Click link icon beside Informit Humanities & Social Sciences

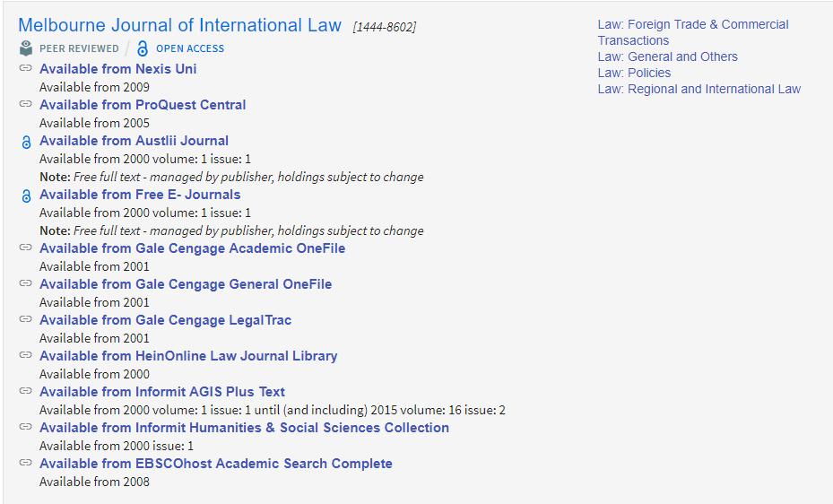click(x=25, y=427)
